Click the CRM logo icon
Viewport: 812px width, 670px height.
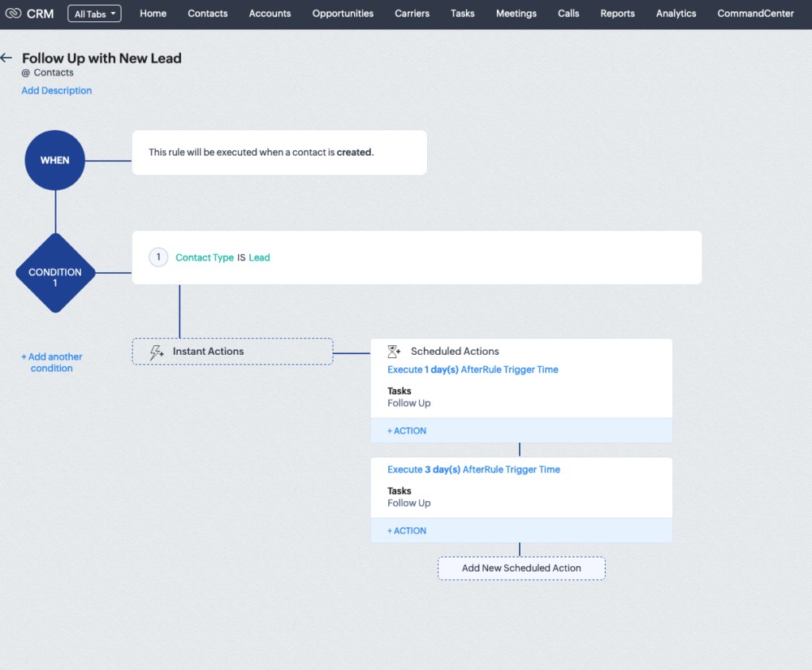(13, 14)
